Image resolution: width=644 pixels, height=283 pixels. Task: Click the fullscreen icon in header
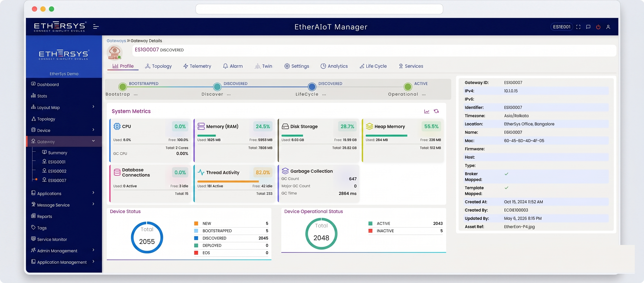tap(578, 27)
